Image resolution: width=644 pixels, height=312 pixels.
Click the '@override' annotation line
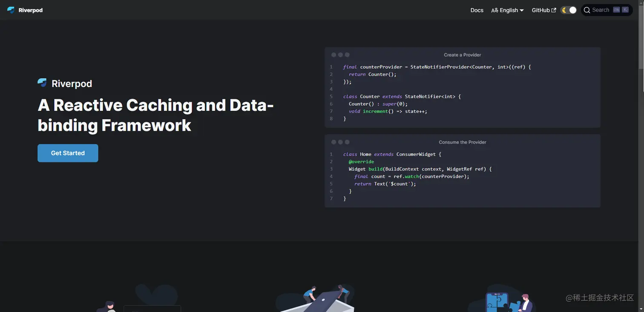(361, 162)
